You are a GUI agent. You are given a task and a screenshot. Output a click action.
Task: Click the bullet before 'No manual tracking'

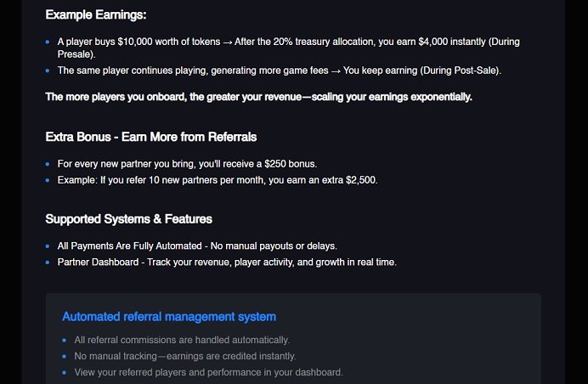tap(64, 356)
